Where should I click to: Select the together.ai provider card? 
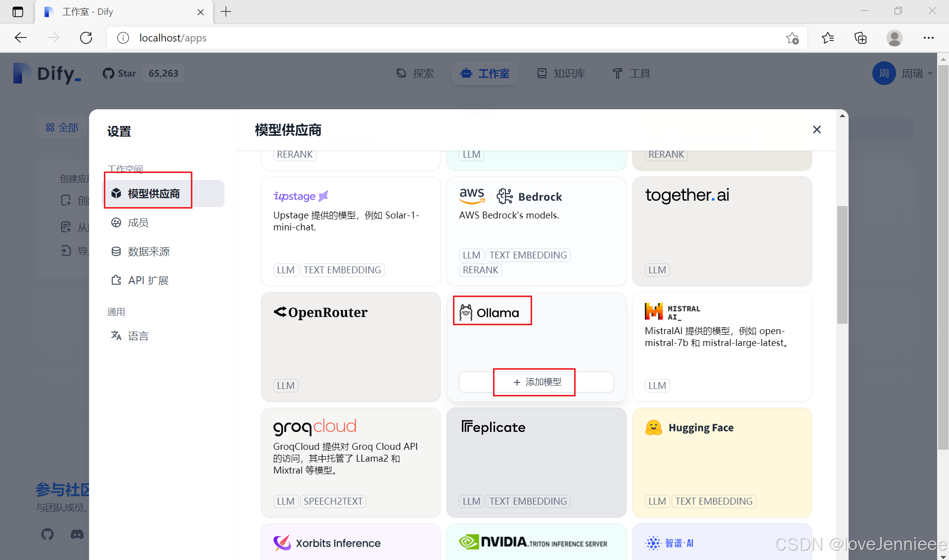pos(722,231)
